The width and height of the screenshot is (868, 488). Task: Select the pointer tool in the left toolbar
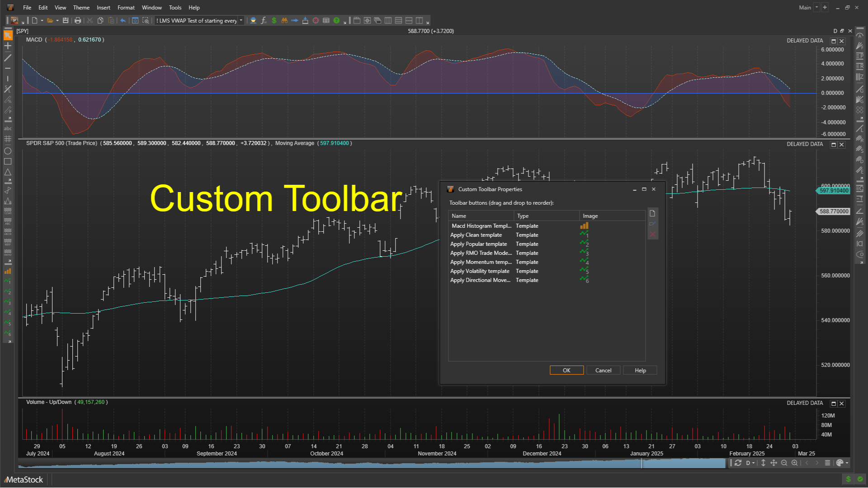[8, 35]
